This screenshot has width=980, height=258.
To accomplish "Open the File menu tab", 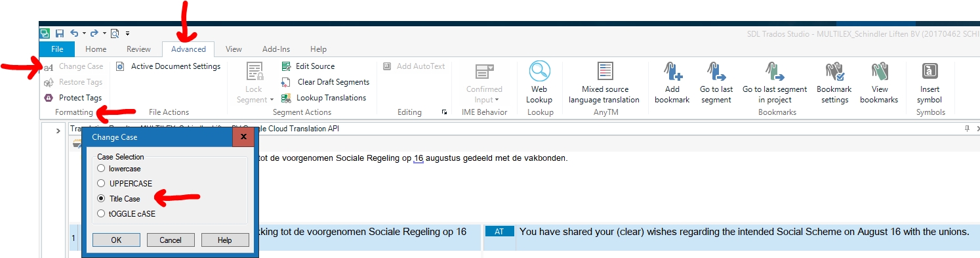I will tap(57, 49).
